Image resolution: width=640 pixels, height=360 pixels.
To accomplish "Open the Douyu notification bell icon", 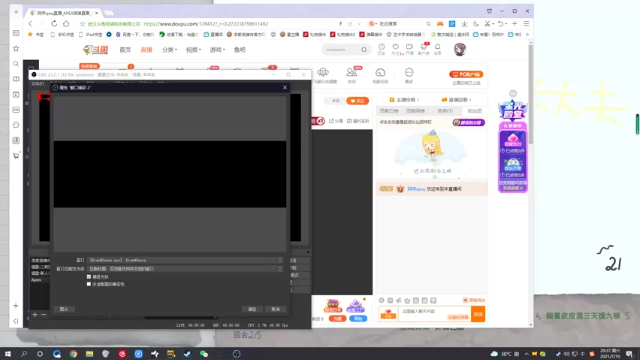I will pos(437,47).
